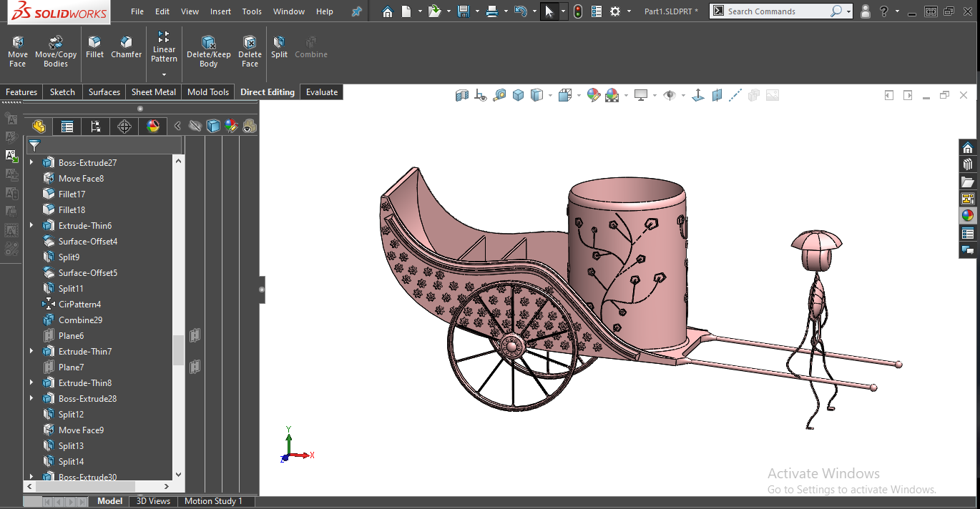Image resolution: width=980 pixels, height=509 pixels.
Task: Open the ConfigurationManager tab icon
Action: click(95, 127)
